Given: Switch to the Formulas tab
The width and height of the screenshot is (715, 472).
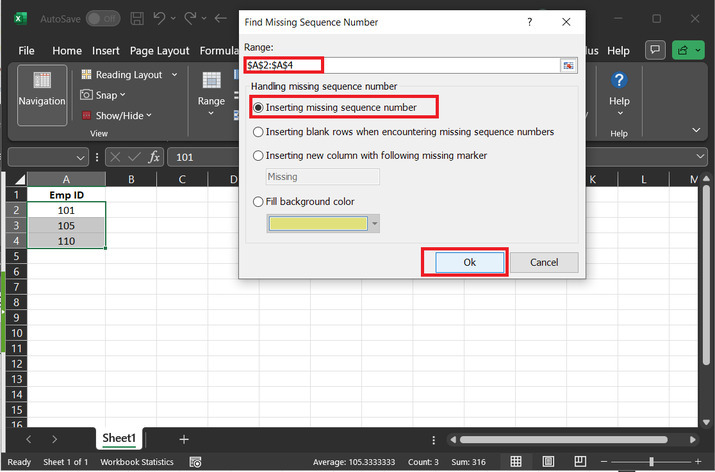Looking at the screenshot, I should (x=219, y=51).
